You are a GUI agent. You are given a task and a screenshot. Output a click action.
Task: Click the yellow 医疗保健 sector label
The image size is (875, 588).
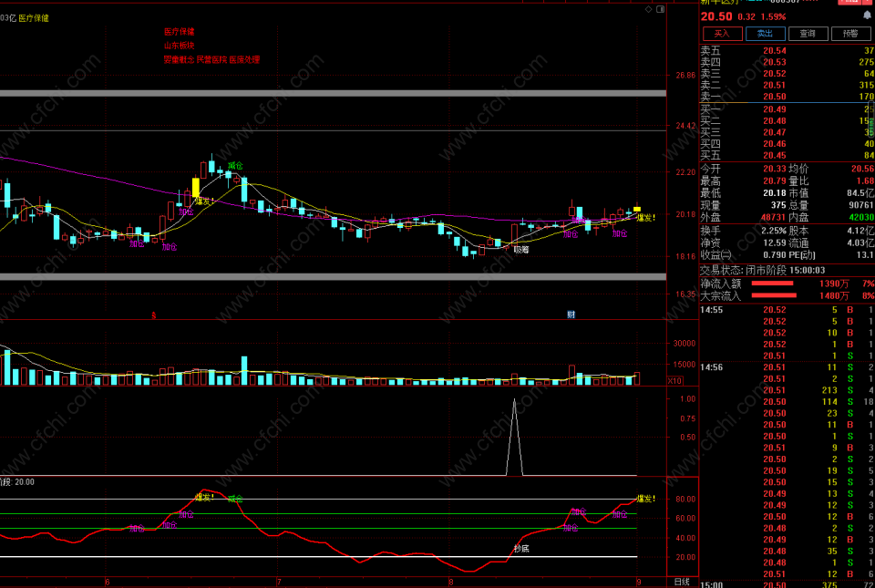coord(34,18)
